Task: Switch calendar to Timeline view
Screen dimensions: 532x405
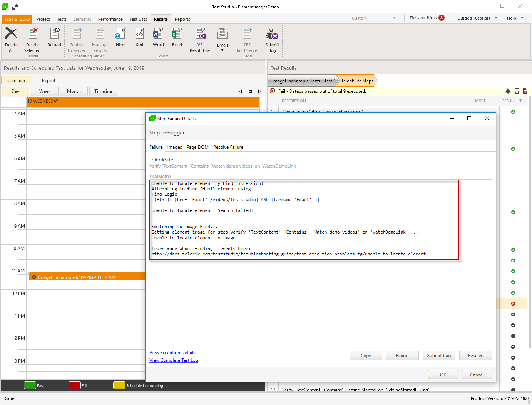Action: 103,91
